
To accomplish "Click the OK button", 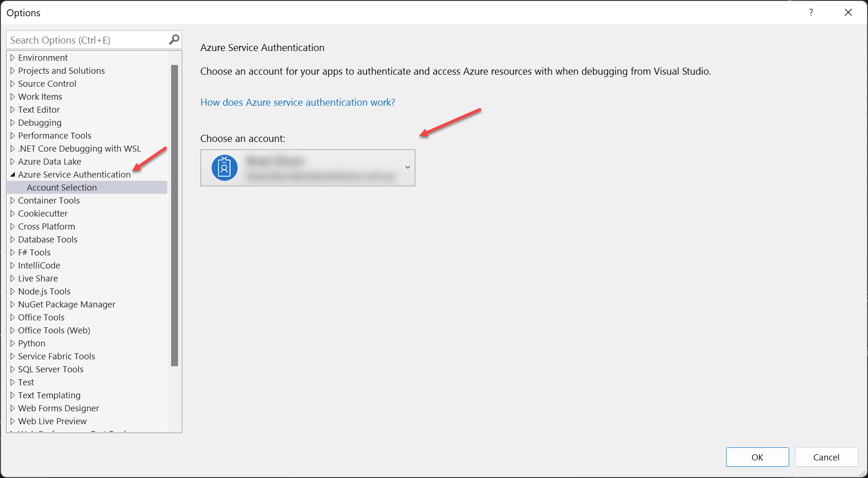I will tap(757, 457).
